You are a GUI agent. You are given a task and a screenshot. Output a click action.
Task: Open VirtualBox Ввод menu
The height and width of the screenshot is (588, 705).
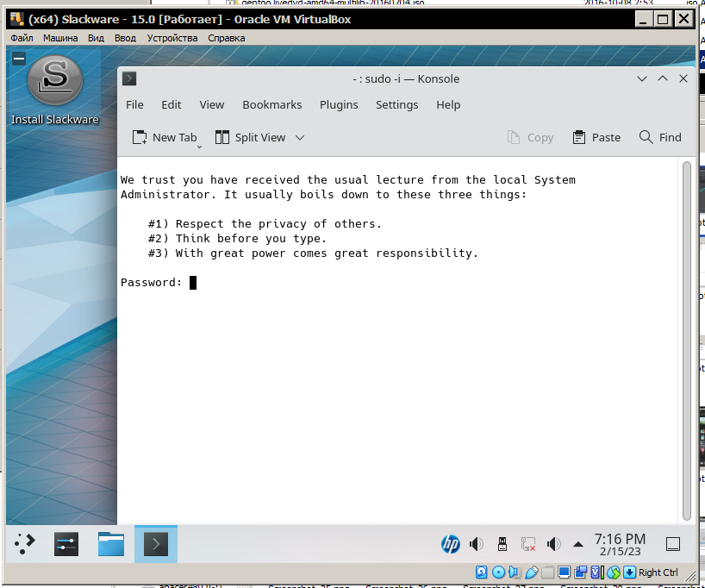click(125, 38)
